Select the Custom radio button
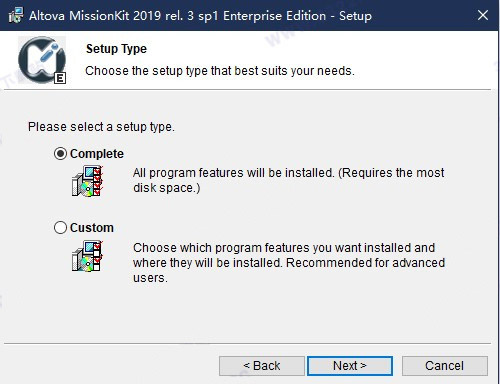The width and height of the screenshot is (500, 384). click(x=60, y=228)
